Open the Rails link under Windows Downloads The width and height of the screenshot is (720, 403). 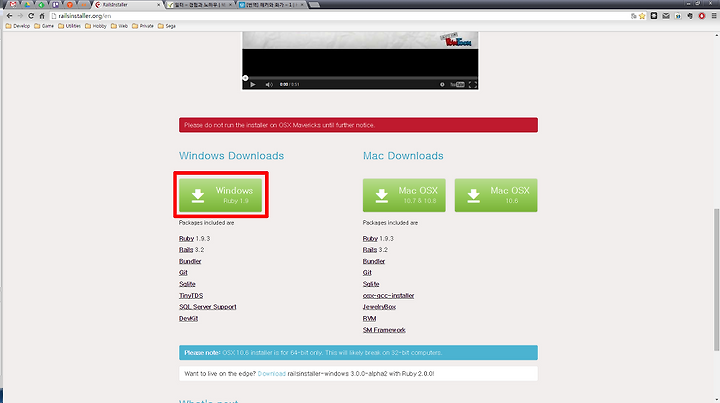click(186, 250)
